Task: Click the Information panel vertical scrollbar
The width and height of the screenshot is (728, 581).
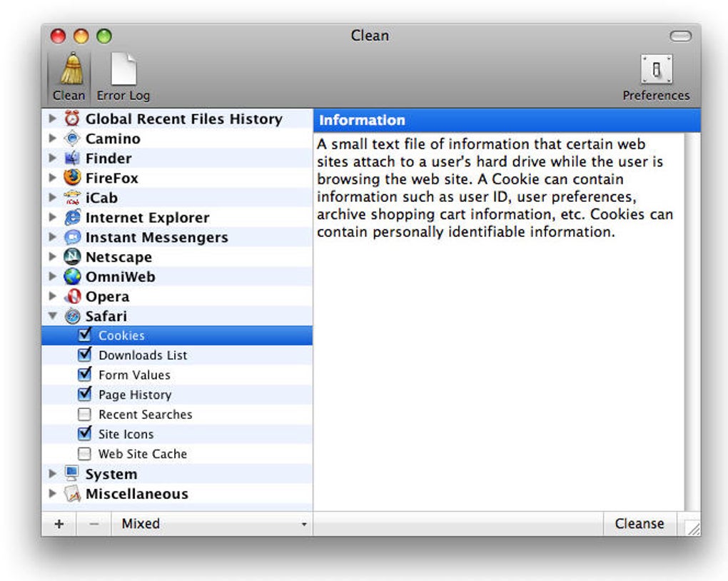Action: tap(692, 322)
